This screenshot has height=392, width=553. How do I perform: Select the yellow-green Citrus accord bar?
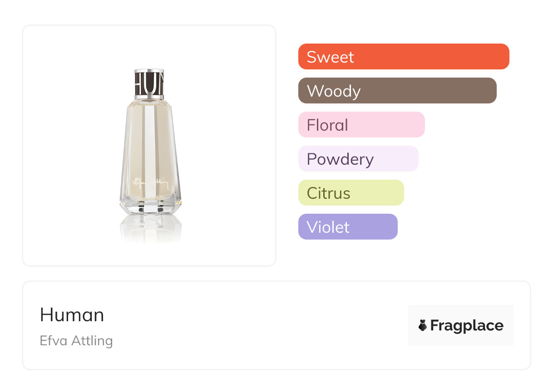pyautogui.click(x=351, y=193)
